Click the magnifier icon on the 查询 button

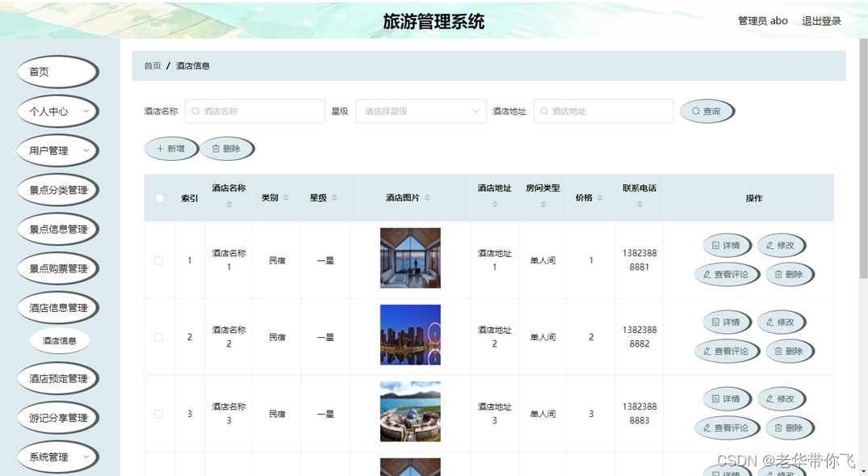[696, 111]
